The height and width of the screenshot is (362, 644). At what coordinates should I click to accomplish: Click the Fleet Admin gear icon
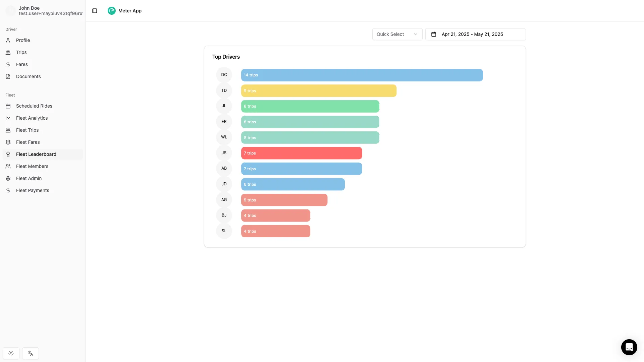[x=8, y=178]
